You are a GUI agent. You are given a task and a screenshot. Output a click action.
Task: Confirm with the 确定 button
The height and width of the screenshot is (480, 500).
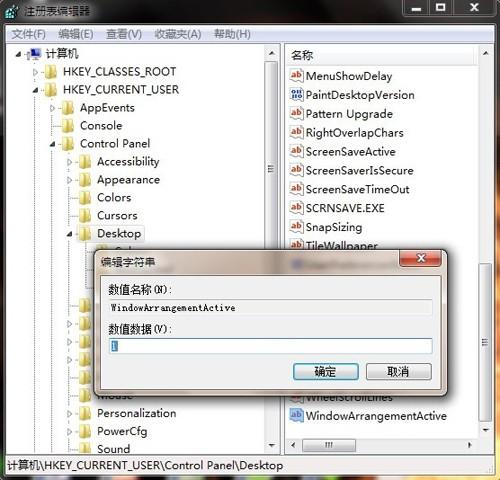pos(326,371)
